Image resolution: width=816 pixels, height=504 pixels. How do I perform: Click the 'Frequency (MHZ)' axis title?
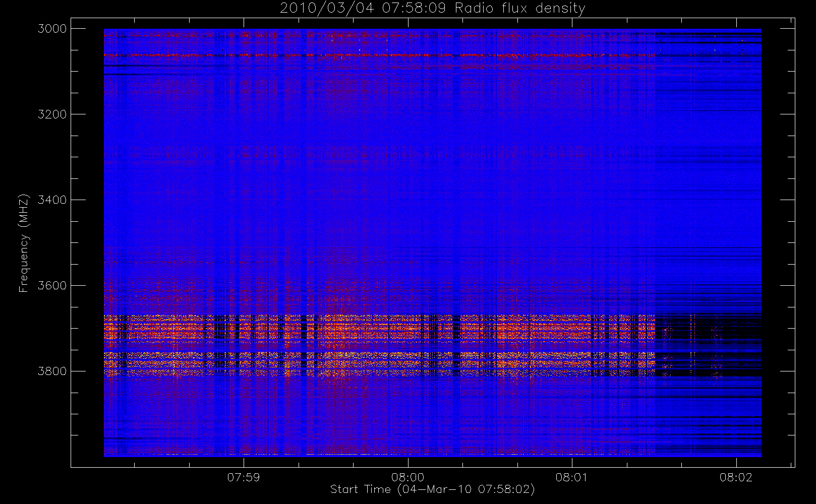(24, 243)
